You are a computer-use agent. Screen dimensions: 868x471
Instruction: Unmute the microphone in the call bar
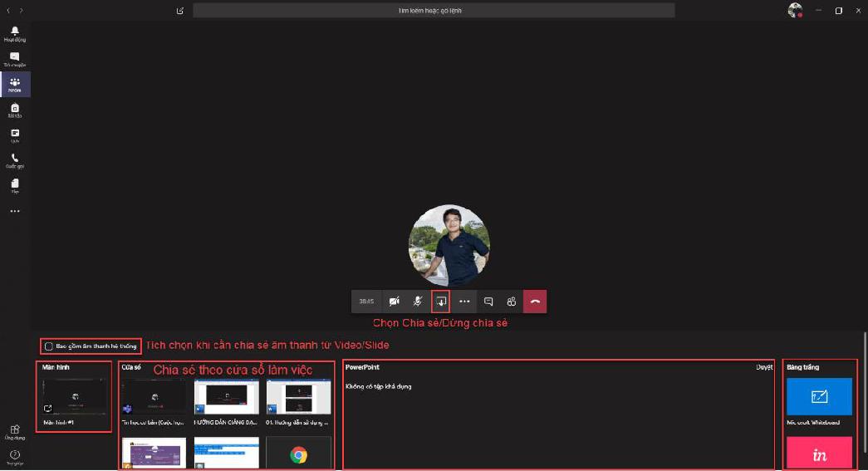click(418, 302)
